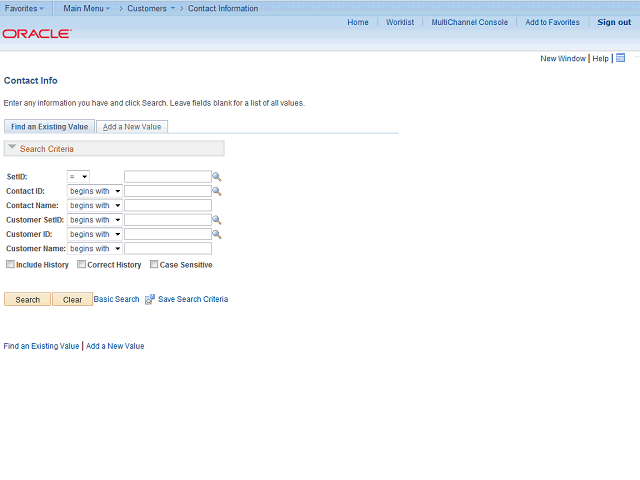Click Contact Information breadcrumb
The width and height of the screenshot is (640, 480).
[x=223, y=8]
